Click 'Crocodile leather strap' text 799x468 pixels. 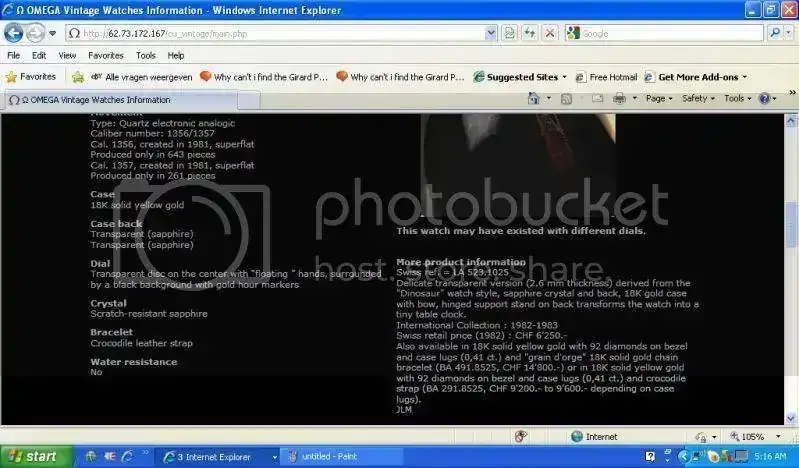click(141, 343)
